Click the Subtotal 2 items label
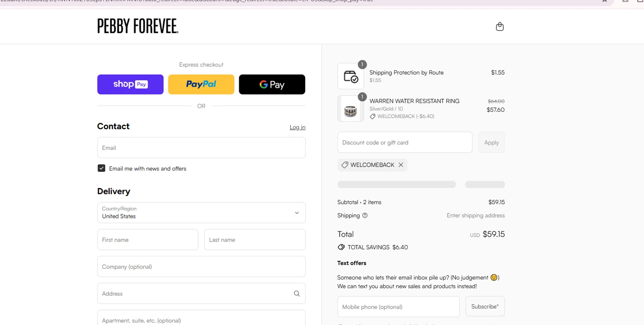Viewport: 644px width, 325px height. point(359,202)
